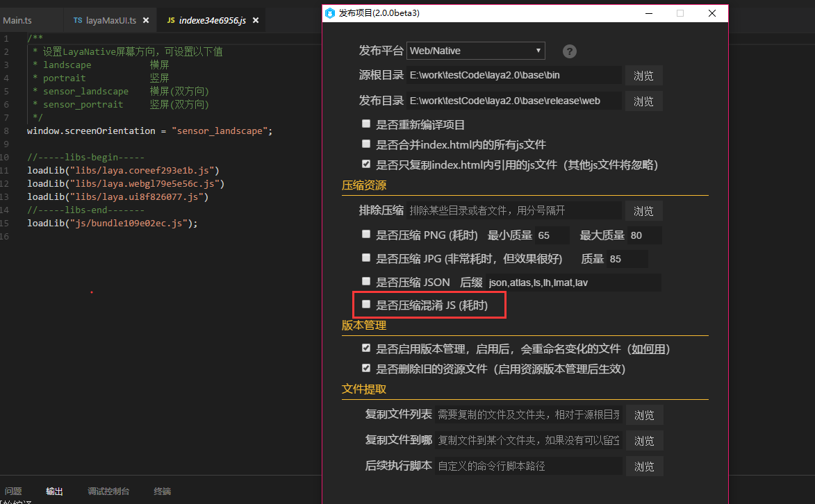Click the 复制文件列表 input field

click(528, 414)
